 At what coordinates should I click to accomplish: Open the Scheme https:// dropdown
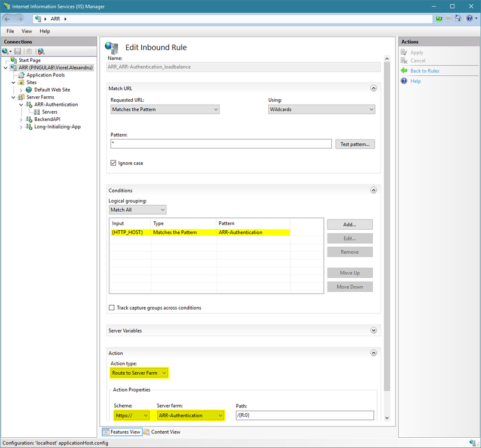(132, 416)
